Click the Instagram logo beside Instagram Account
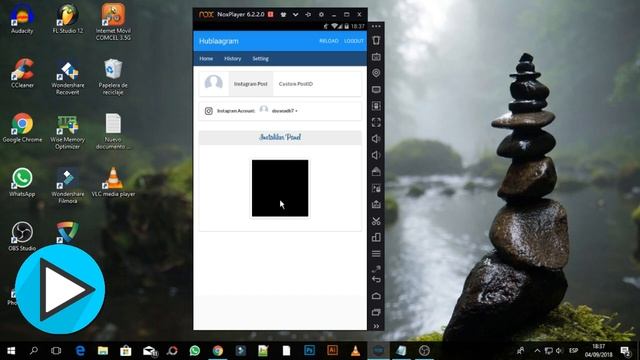The height and width of the screenshot is (360, 640). click(209, 111)
